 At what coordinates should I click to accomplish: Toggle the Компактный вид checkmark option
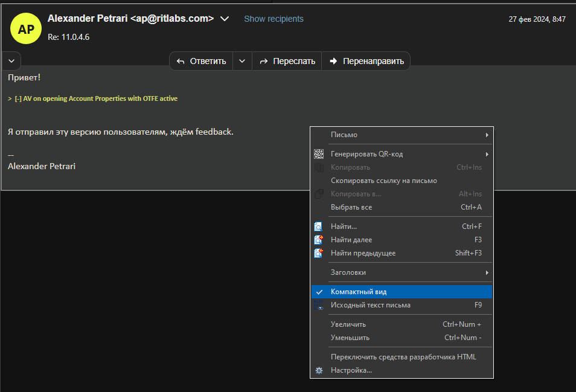tap(359, 292)
